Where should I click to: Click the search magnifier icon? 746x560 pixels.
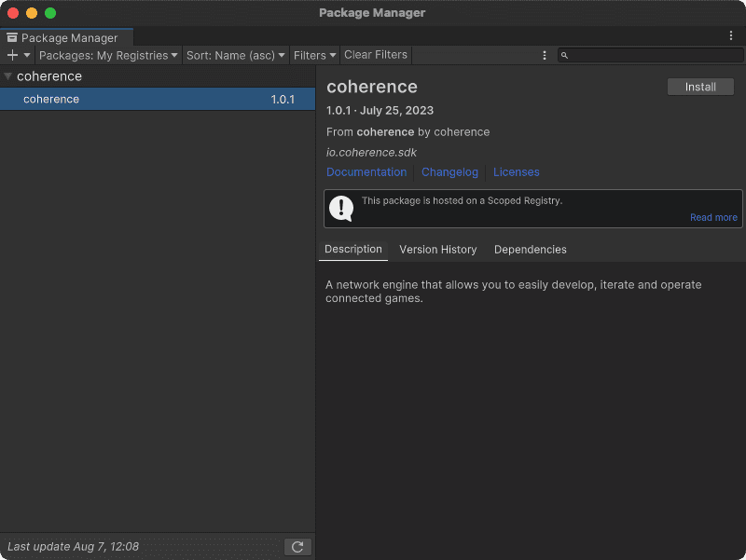(x=564, y=55)
